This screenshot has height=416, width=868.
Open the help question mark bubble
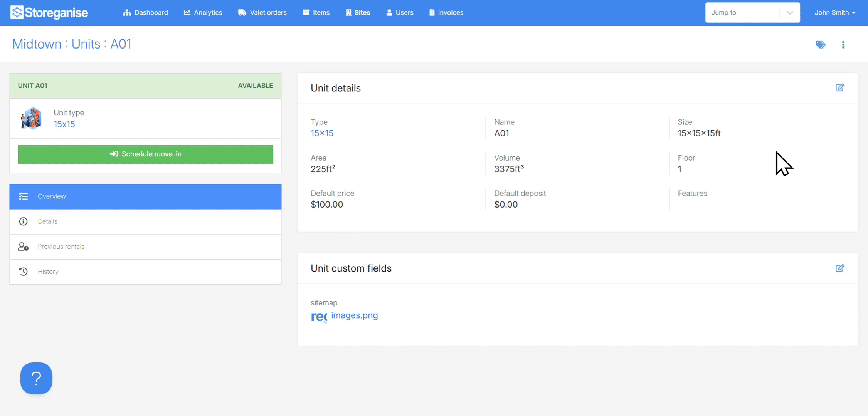(x=36, y=378)
